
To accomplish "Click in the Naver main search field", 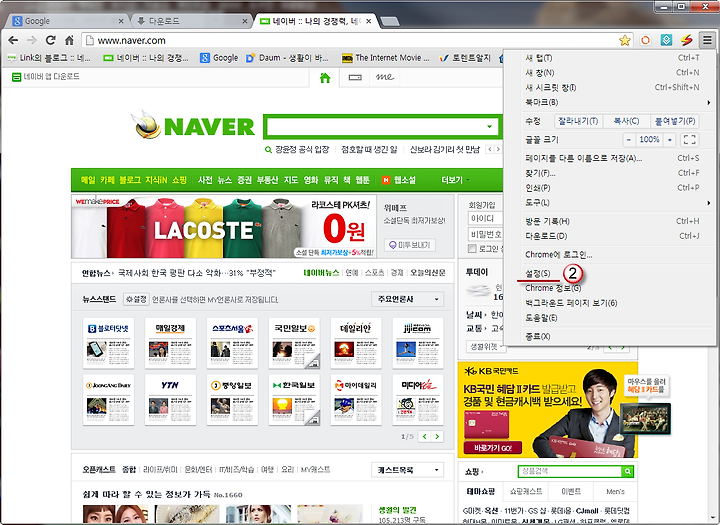I will [374, 127].
